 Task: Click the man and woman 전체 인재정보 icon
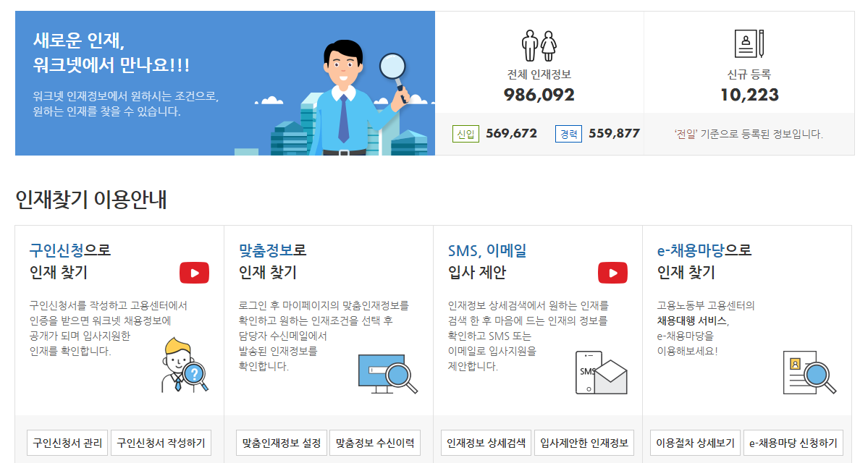tap(539, 46)
